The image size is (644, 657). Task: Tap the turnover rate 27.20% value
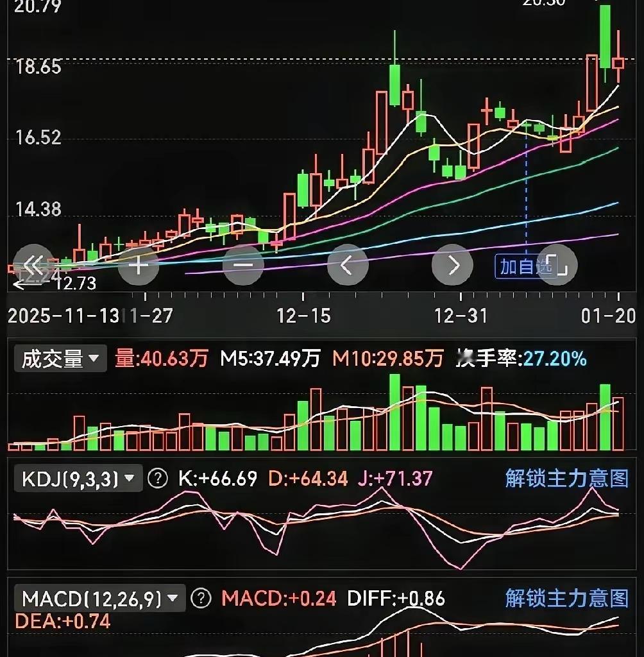tap(555, 359)
